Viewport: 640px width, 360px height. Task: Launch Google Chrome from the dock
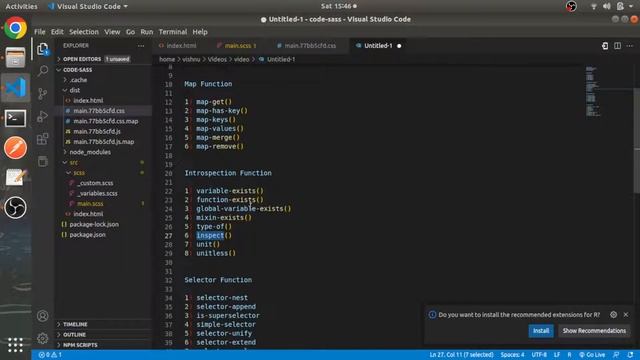pos(16,28)
